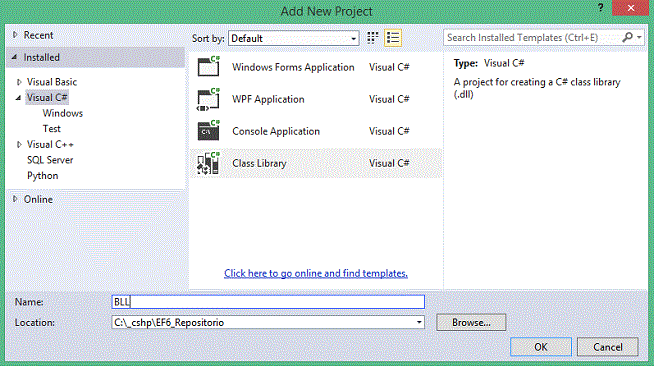Expand the Online section
This screenshot has width=654, height=367.
click(x=15, y=199)
